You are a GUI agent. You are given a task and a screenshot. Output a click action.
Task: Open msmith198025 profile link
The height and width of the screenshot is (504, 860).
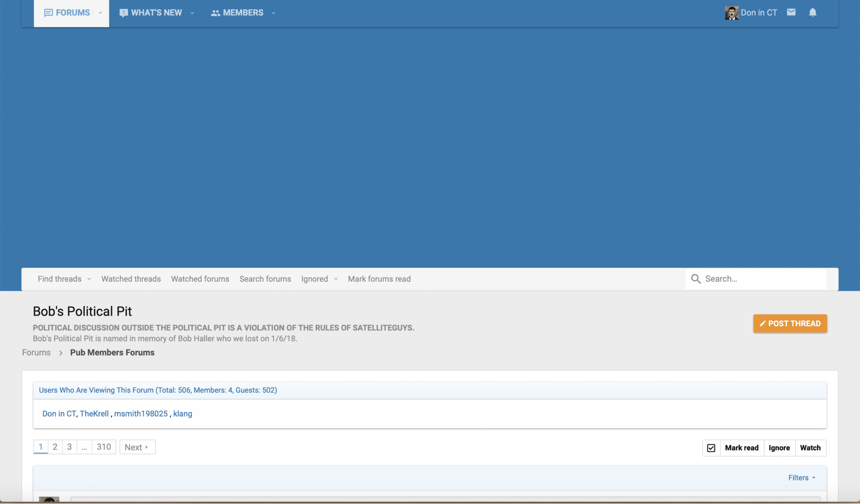141,413
